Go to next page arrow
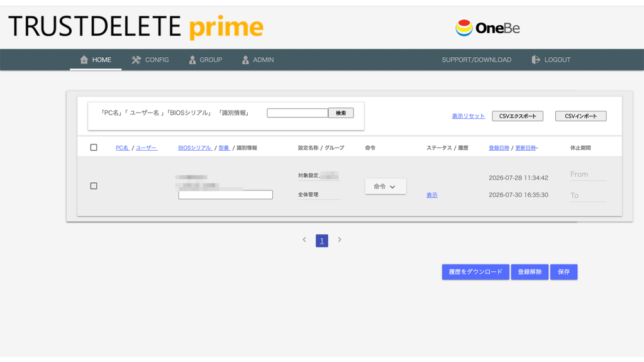The width and height of the screenshot is (644, 362). click(340, 239)
